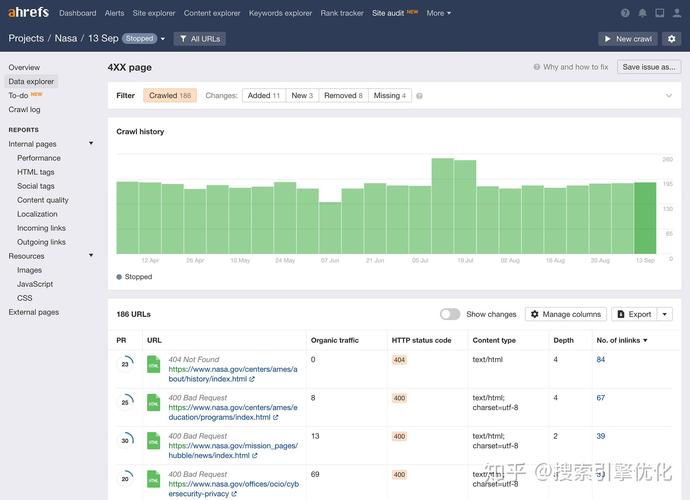This screenshot has width=690, height=500.
Task: Open the Export options dropdown arrow
Action: (665, 314)
